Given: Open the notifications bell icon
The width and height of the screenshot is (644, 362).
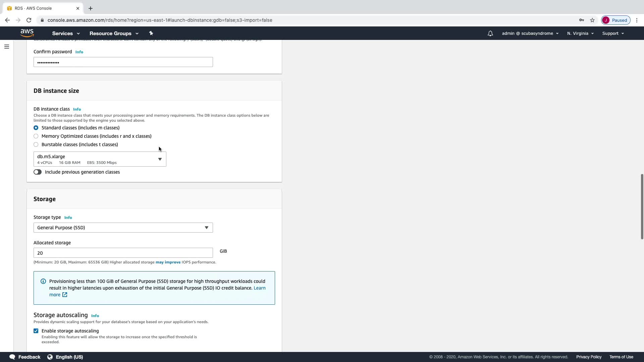Looking at the screenshot, I should pyautogui.click(x=490, y=34).
